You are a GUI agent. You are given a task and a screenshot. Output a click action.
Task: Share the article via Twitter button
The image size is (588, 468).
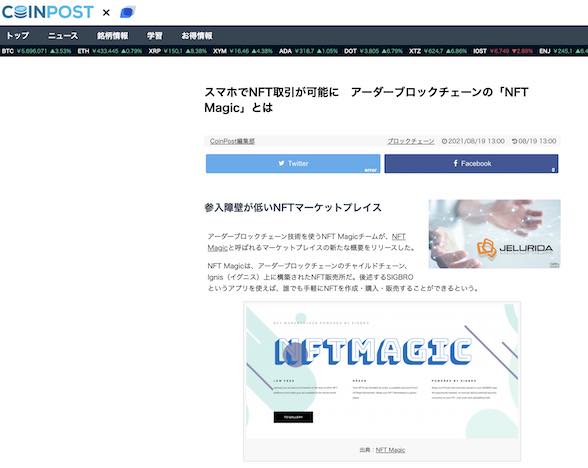point(293,164)
